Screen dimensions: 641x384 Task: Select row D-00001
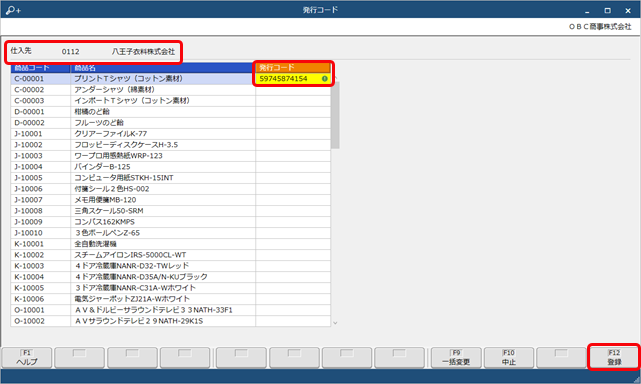(x=170, y=112)
